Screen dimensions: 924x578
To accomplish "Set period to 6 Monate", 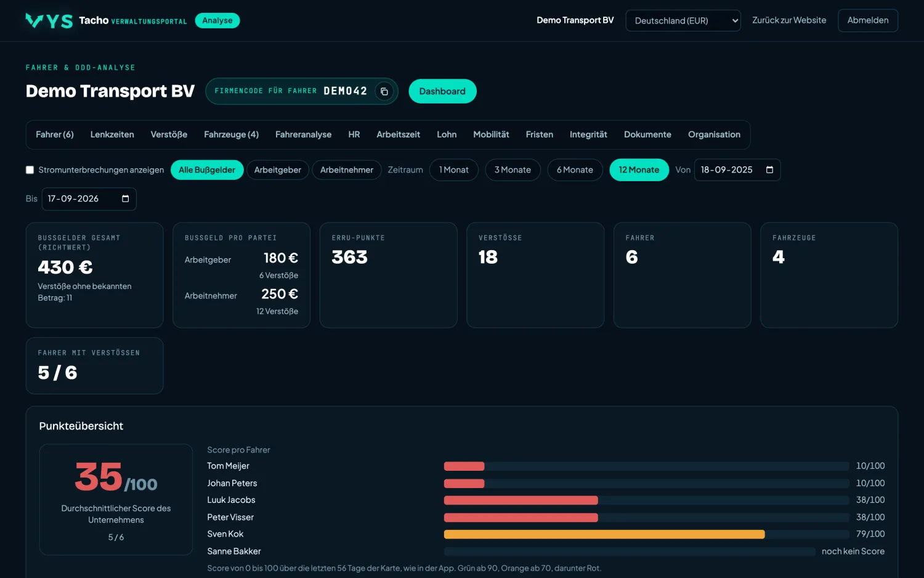I will (575, 170).
